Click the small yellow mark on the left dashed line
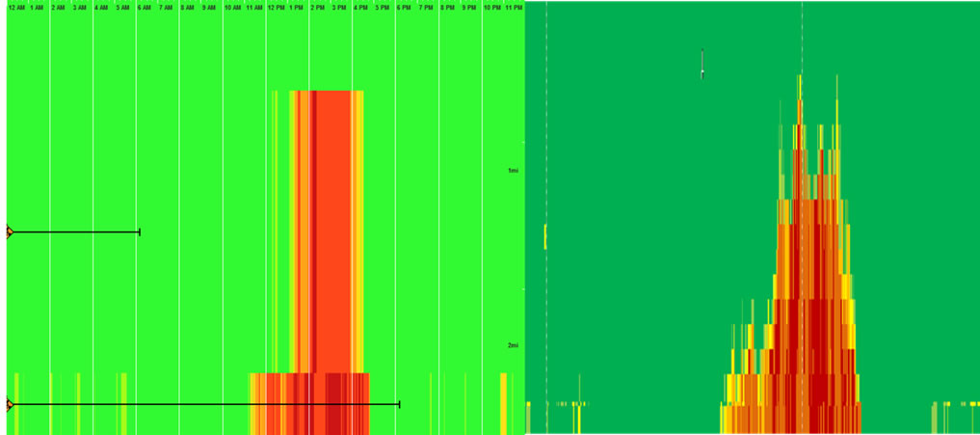 tap(545, 236)
